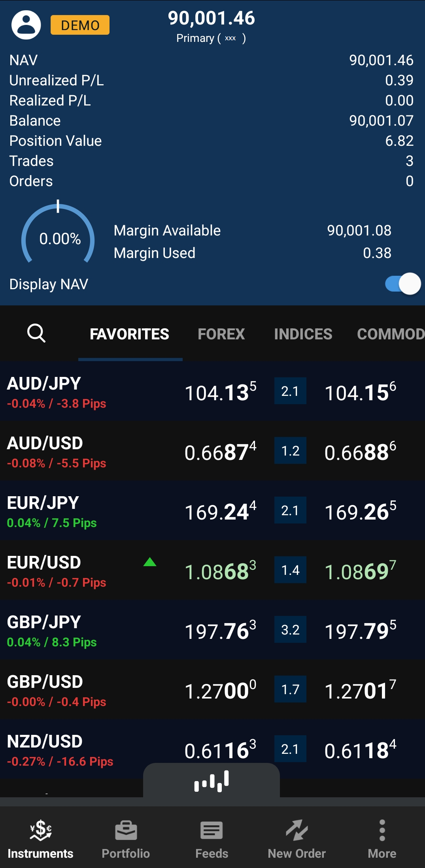Screen dimensions: 425x868
Task: Tap the DEMO account badge
Action: point(80,25)
